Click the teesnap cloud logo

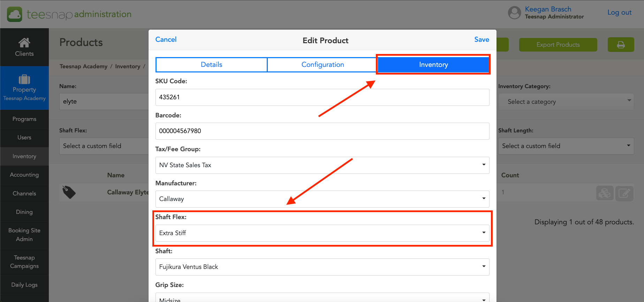tap(15, 14)
